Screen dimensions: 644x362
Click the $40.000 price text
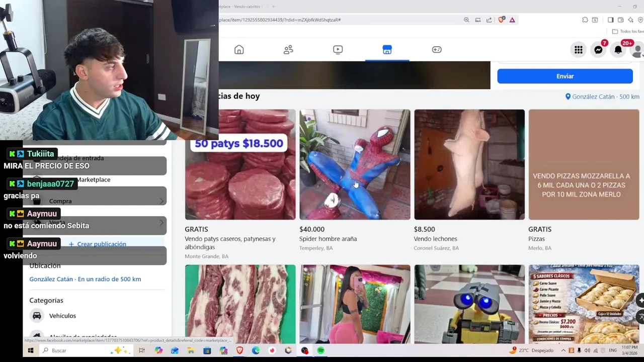tap(312, 229)
